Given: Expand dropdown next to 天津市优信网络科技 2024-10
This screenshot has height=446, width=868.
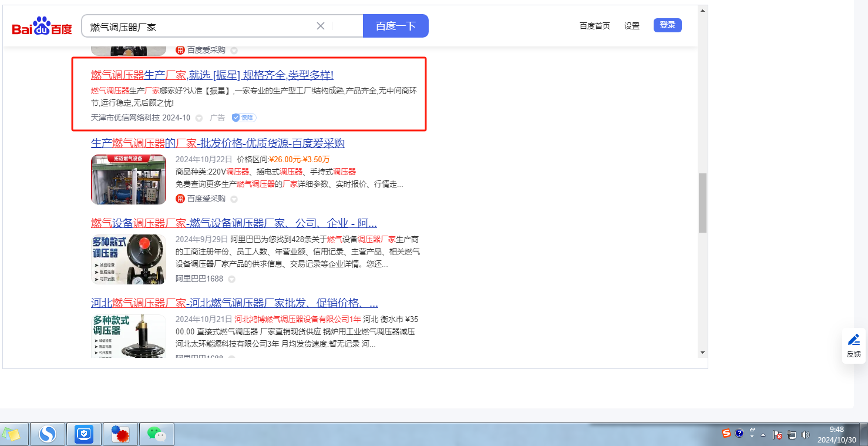Looking at the screenshot, I should pos(199,118).
